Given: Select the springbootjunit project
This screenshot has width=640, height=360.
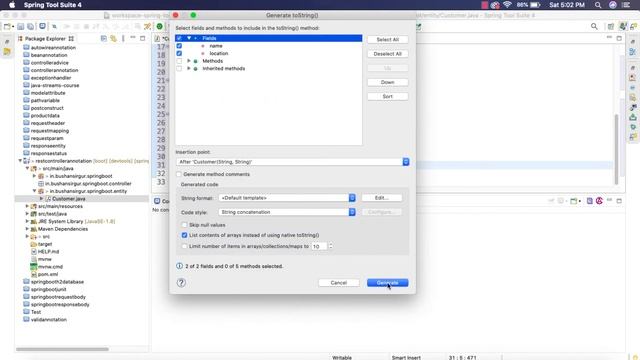Looking at the screenshot, I should 49,289.
